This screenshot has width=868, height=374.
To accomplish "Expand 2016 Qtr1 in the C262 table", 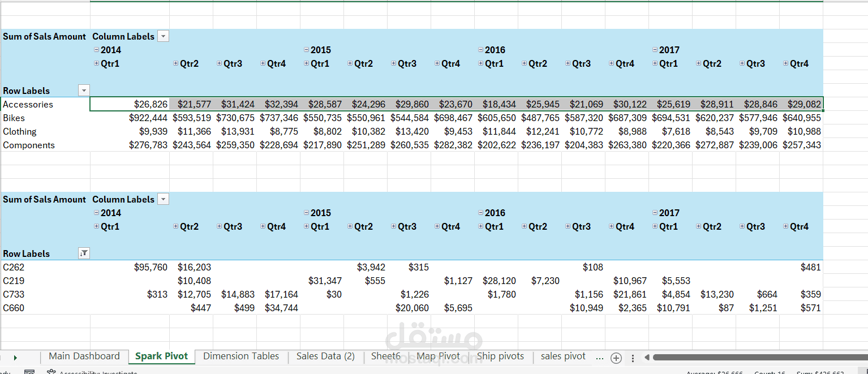I will 480,226.
